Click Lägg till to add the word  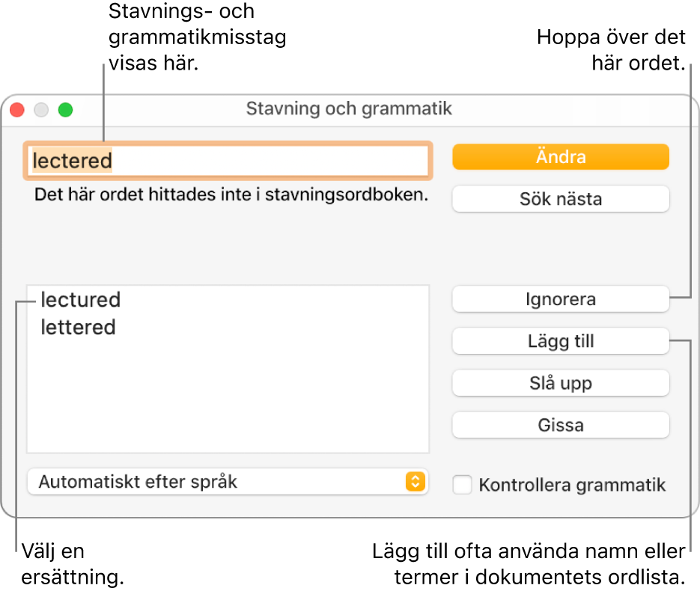click(x=560, y=342)
